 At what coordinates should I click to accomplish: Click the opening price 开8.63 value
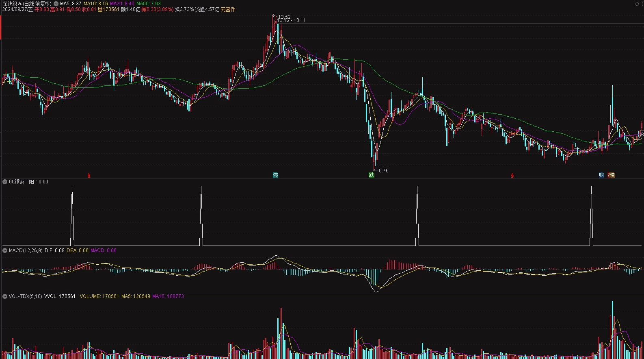(42, 9)
